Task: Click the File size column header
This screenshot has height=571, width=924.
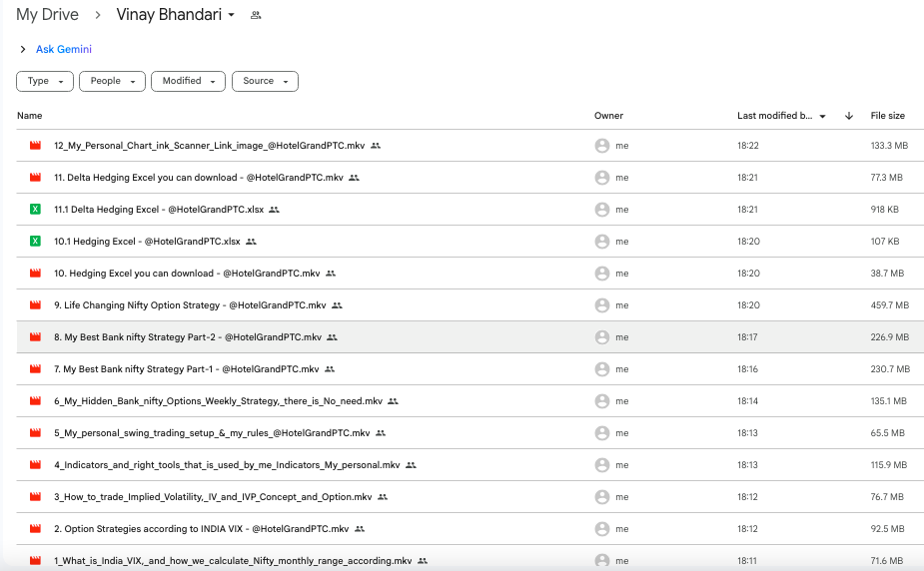Action: [x=887, y=116]
